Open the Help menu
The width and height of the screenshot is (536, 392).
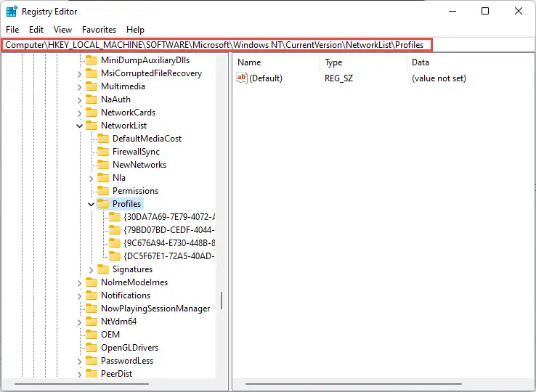[x=135, y=30]
